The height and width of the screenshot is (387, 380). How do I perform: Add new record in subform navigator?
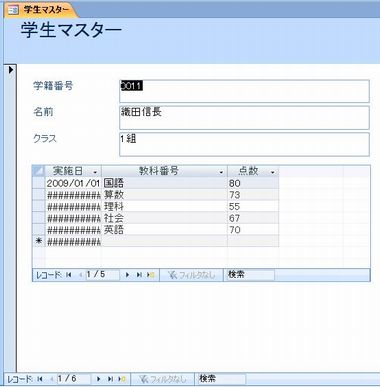coord(150,275)
